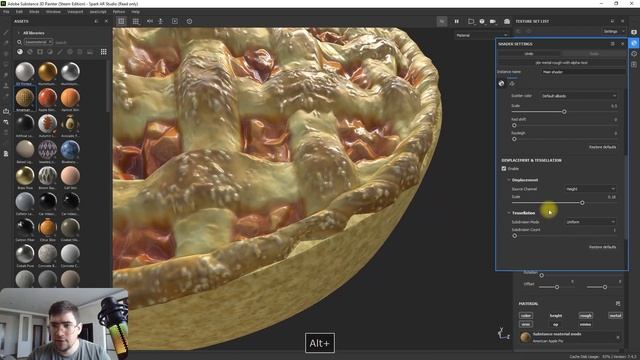Open Texture Set Settings dropdown
640x360 pixels.
point(613,31)
